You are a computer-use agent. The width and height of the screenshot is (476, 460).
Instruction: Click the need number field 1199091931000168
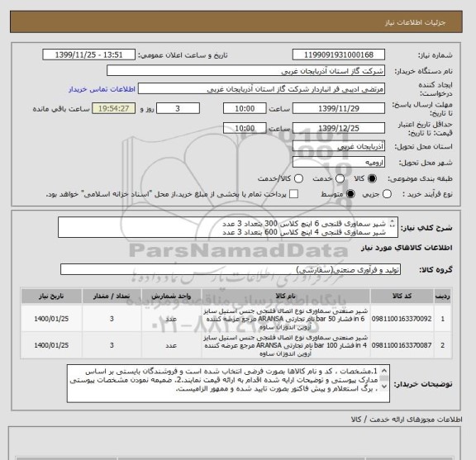(x=339, y=55)
